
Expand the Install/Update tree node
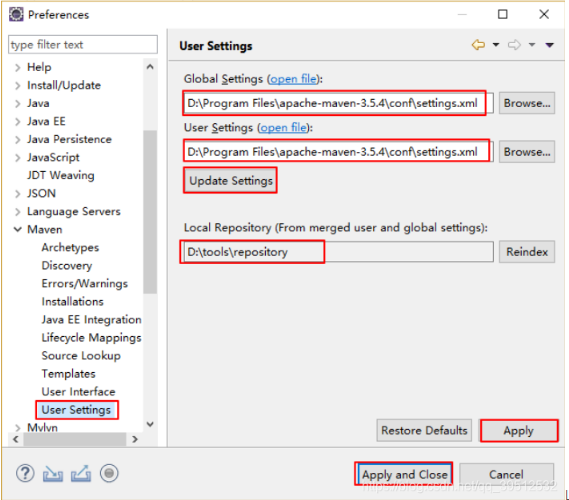[17, 86]
